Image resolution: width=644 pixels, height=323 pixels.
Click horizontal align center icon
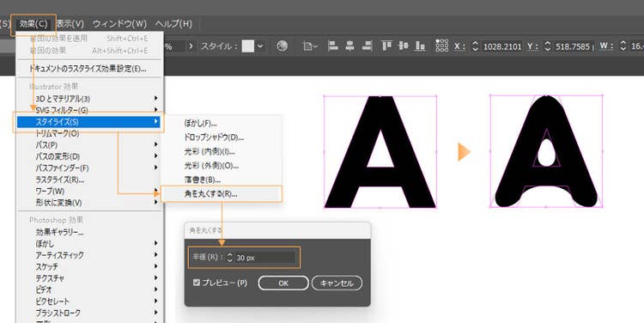pyautogui.click(x=349, y=46)
